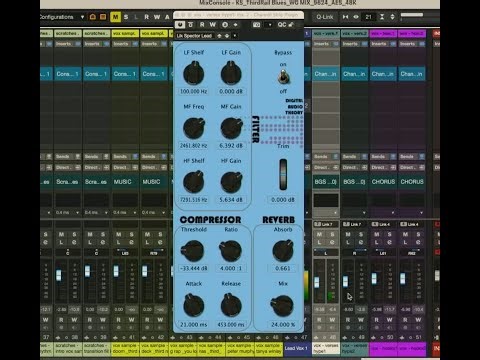The height and width of the screenshot is (360, 480).
Task: Mute channel 38 with its M button
Action: click(61, 235)
